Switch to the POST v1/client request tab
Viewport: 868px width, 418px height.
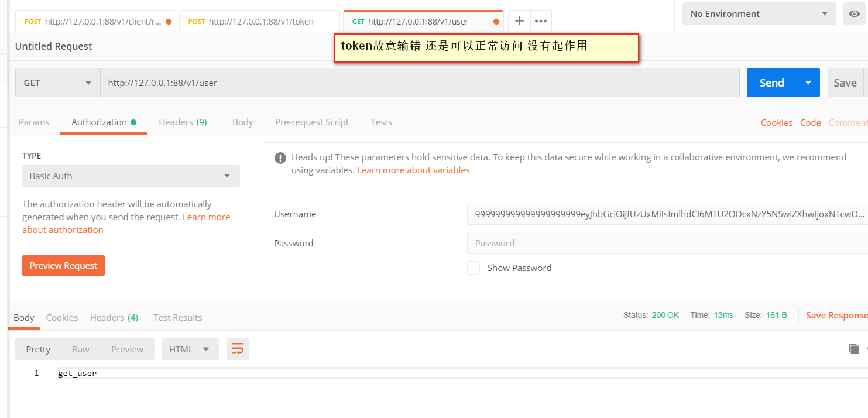point(95,22)
